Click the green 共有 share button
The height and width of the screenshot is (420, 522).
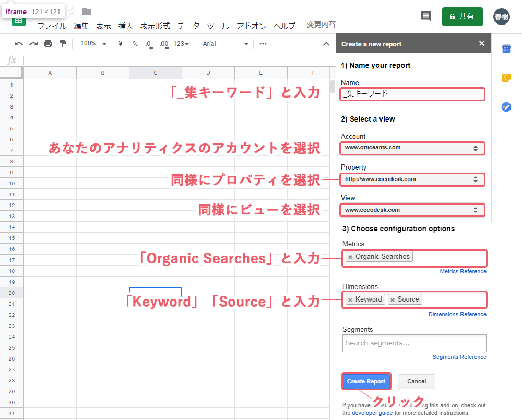pos(462,17)
